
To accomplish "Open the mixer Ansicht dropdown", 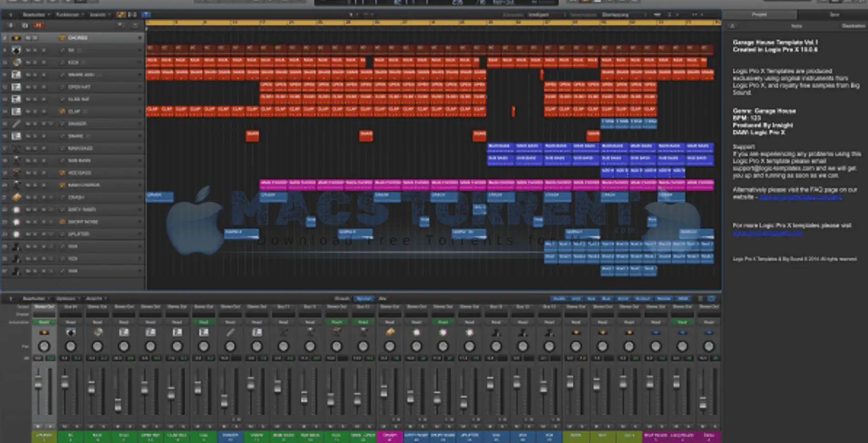I will click(95, 298).
